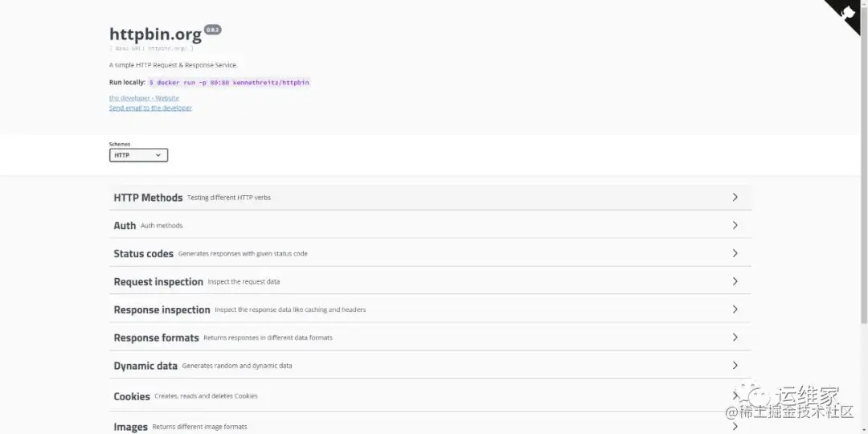Click 'Generates random and dynamic data' text
The height and width of the screenshot is (434, 868).
237,366
